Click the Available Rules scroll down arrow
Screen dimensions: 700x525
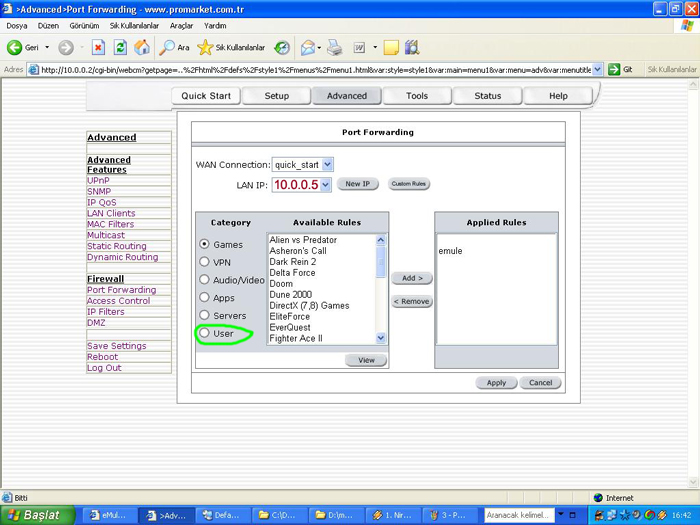pos(381,338)
